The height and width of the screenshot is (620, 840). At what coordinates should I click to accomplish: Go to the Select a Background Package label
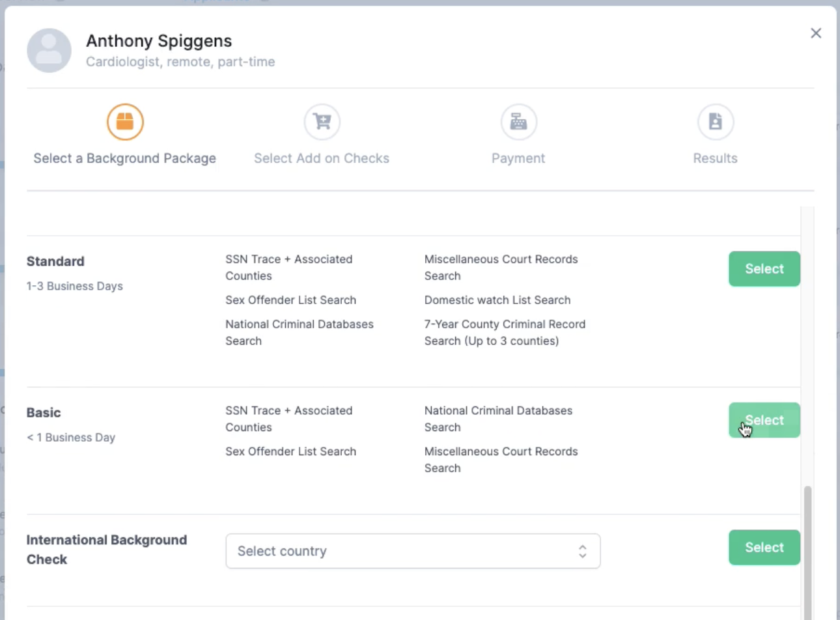point(124,158)
